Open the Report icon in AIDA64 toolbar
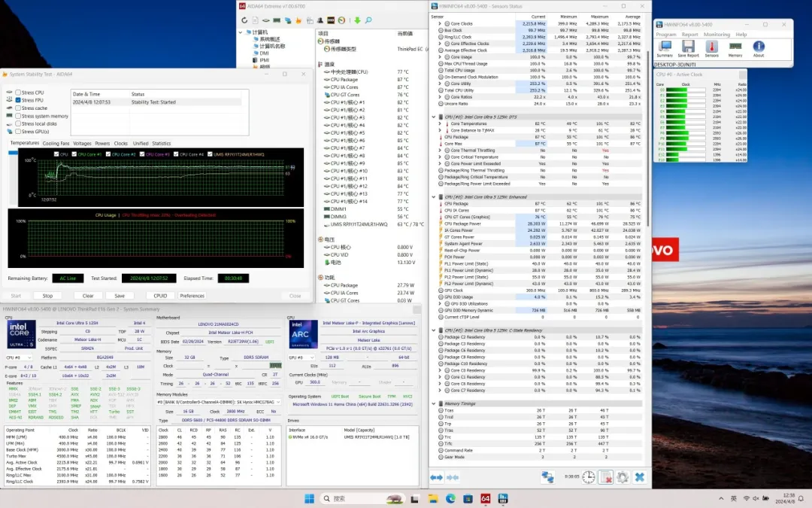 [x=256, y=20]
